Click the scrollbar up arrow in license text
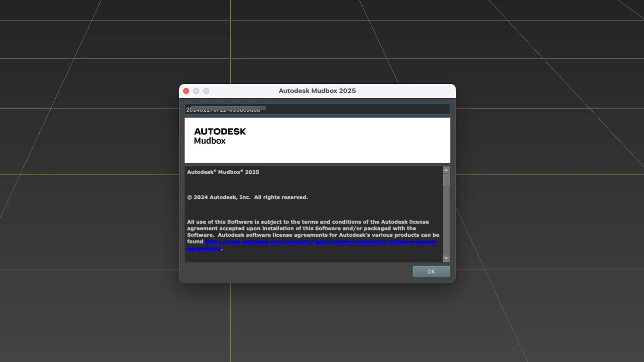Screen dimensions: 644x362 (446, 170)
